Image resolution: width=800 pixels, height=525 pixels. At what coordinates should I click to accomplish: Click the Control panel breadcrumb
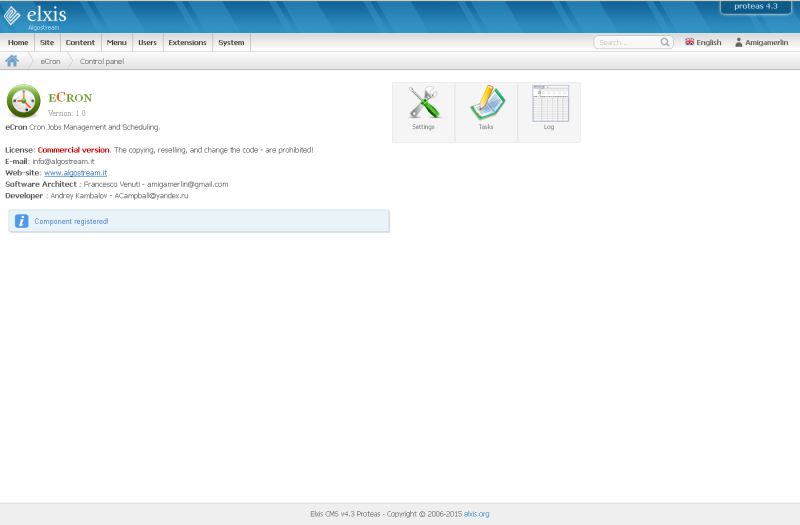coord(102,61)
